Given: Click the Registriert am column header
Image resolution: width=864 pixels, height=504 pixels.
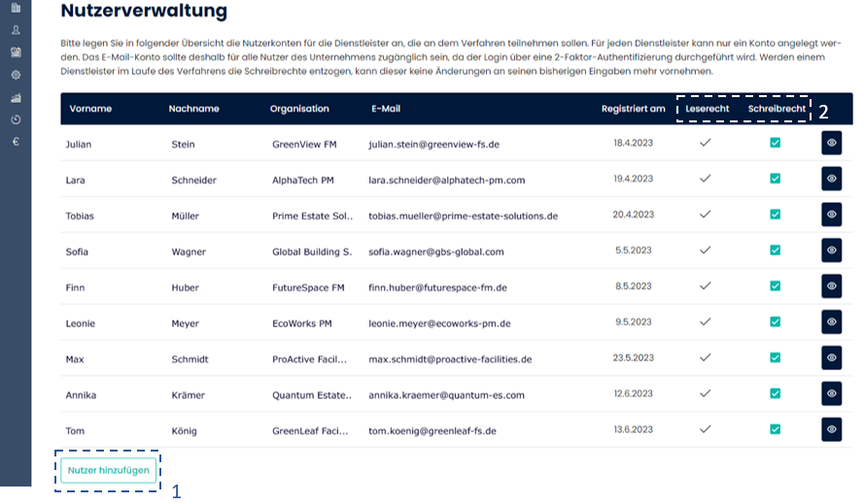Looking at the screenshot, I should (633, 109).
